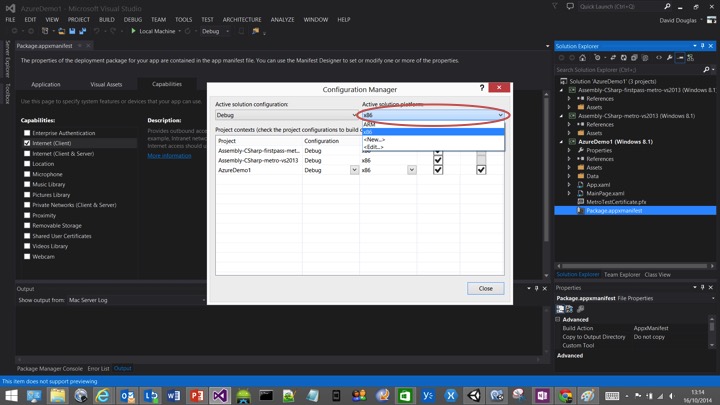This screenshot has height=405, width=720.
Task: Collapse the Advanced section in Properties panel
Action: [x=558, y=320]
